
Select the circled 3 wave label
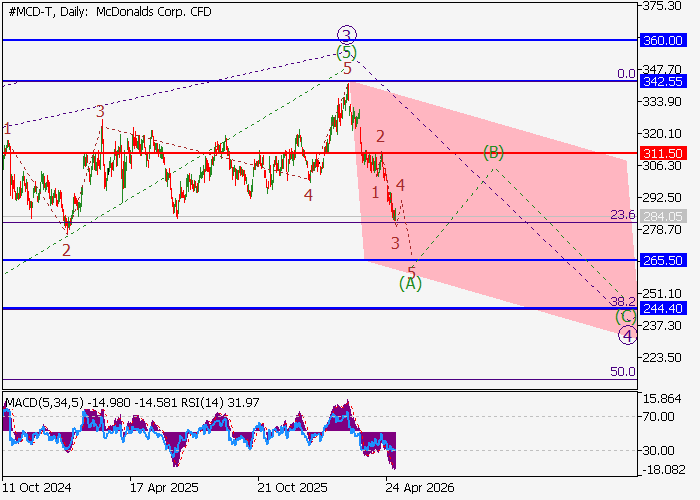[x=347, y=34]
